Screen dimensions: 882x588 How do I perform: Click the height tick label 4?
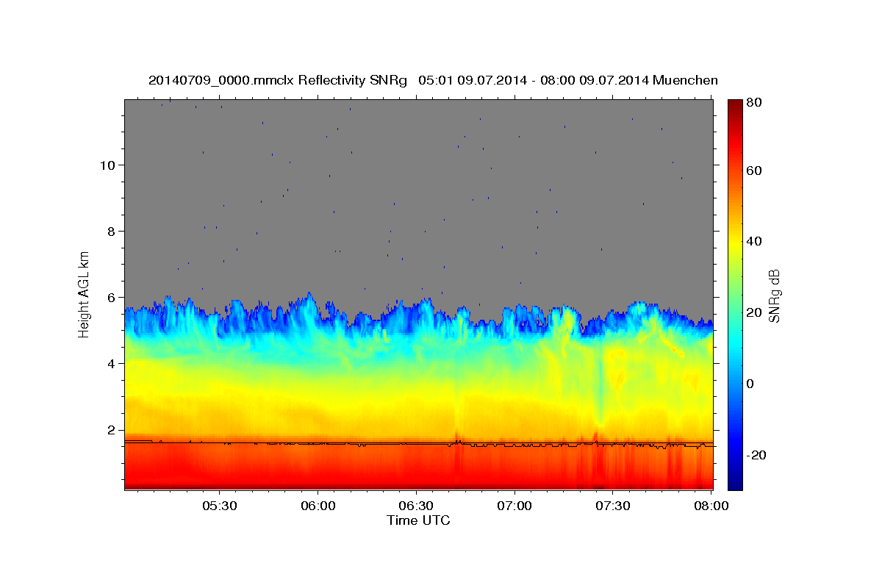[111, 363]
